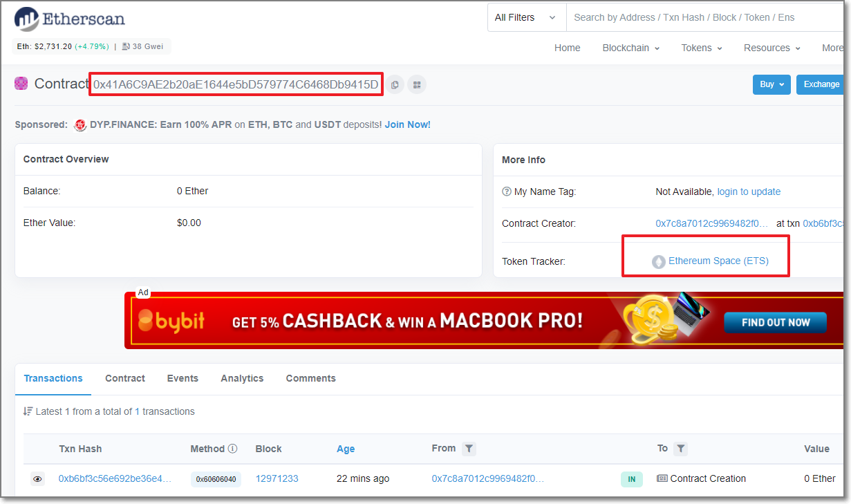Click the IN direction badge
851x504 pixels.
632,479
